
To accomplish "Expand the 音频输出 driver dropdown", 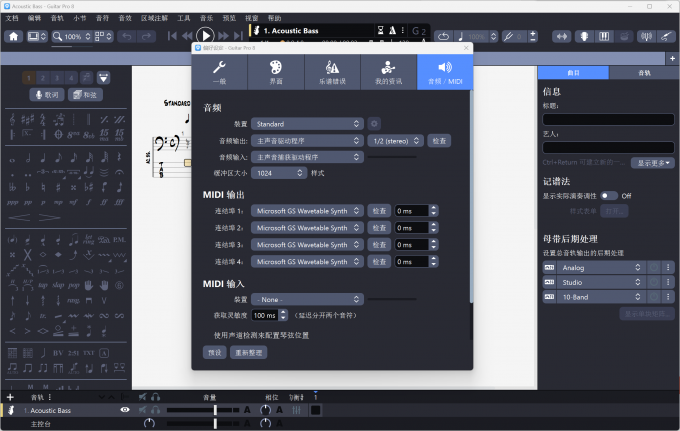I will (x=306, y=141).
